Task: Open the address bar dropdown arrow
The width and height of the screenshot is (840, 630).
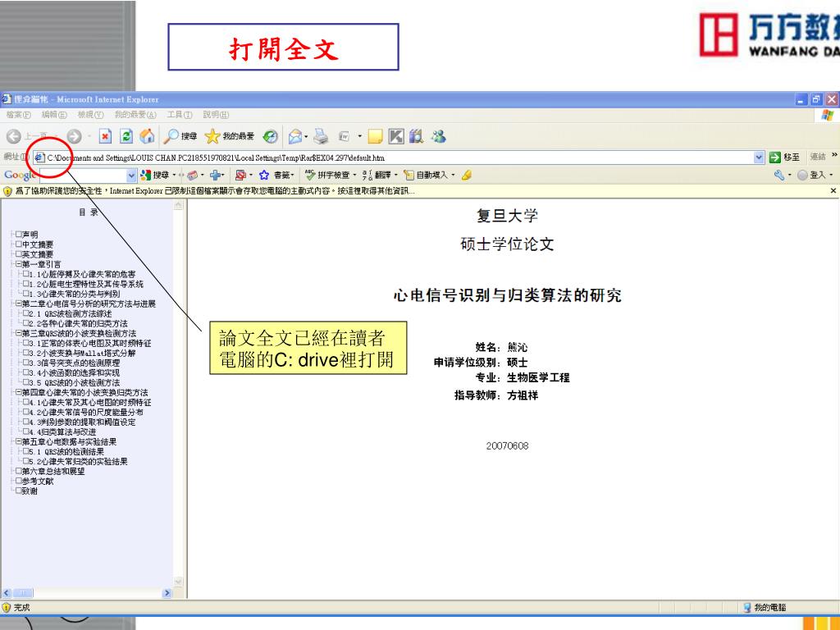Action: 759,157
